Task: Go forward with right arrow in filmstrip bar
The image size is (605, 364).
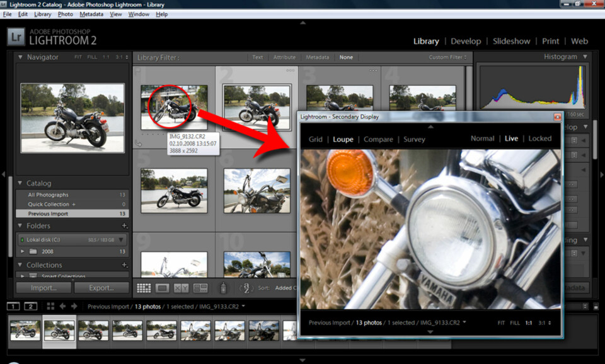Action: point(74,306)
